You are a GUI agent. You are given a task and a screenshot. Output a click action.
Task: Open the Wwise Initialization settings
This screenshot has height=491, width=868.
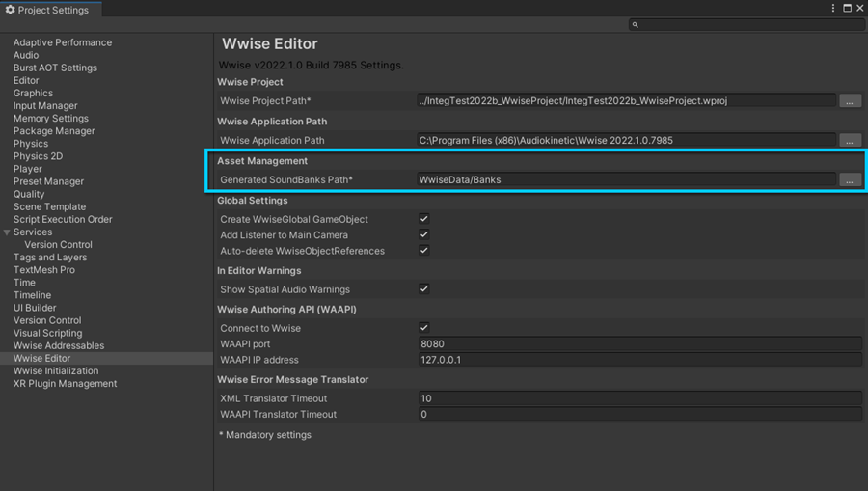click(x=56, y=370)
